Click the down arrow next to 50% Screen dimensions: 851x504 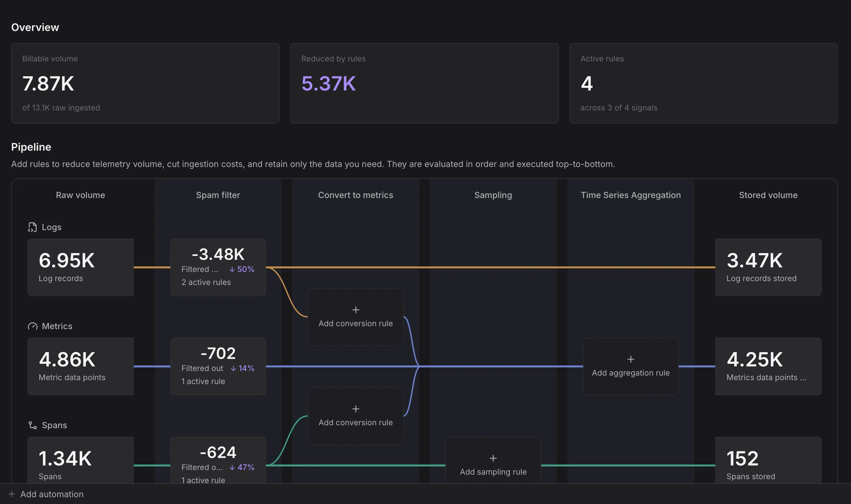tap(232, 269)
